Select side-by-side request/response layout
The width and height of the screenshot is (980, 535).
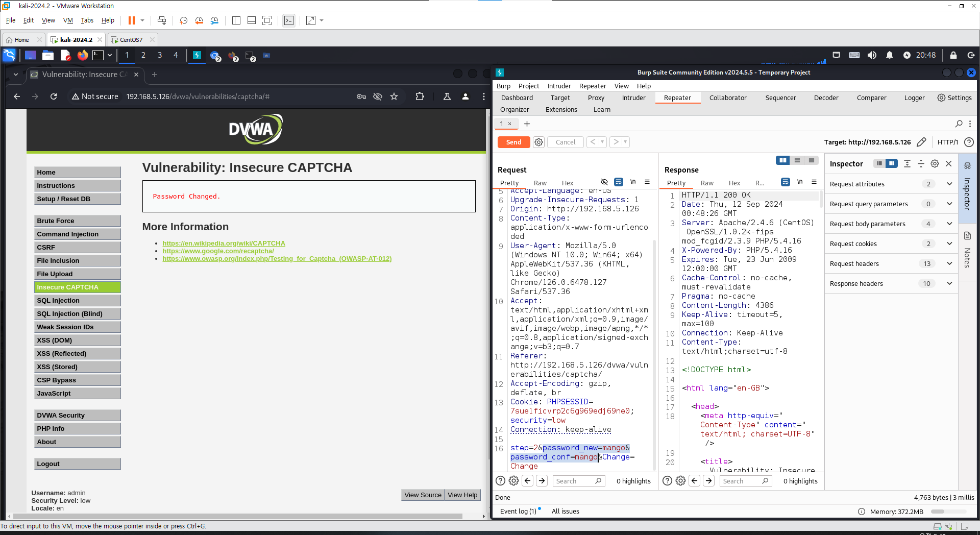pyautogui.click(x=782, y=160)
